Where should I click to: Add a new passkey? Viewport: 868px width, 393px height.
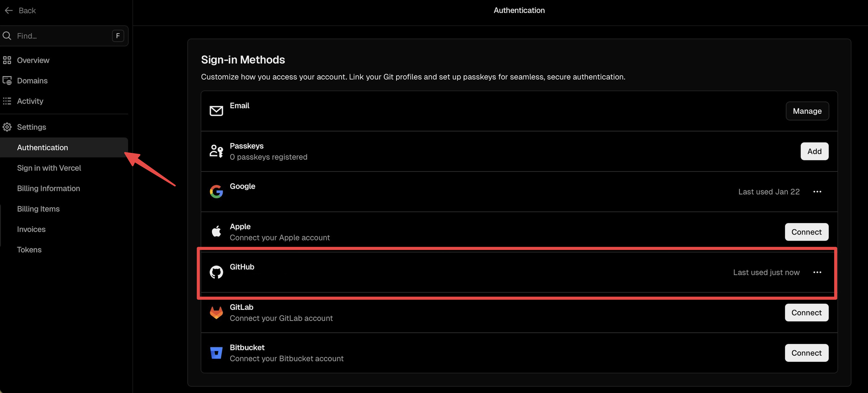tap(814, 151)
